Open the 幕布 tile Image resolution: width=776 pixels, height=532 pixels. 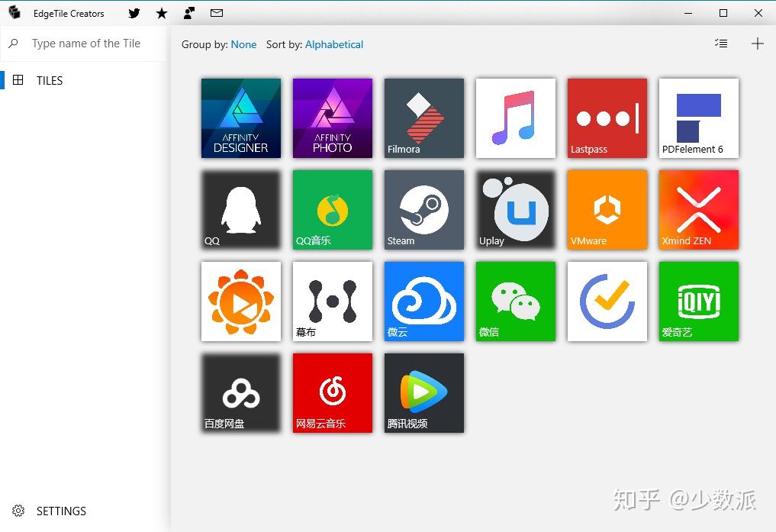pos(333,301)
